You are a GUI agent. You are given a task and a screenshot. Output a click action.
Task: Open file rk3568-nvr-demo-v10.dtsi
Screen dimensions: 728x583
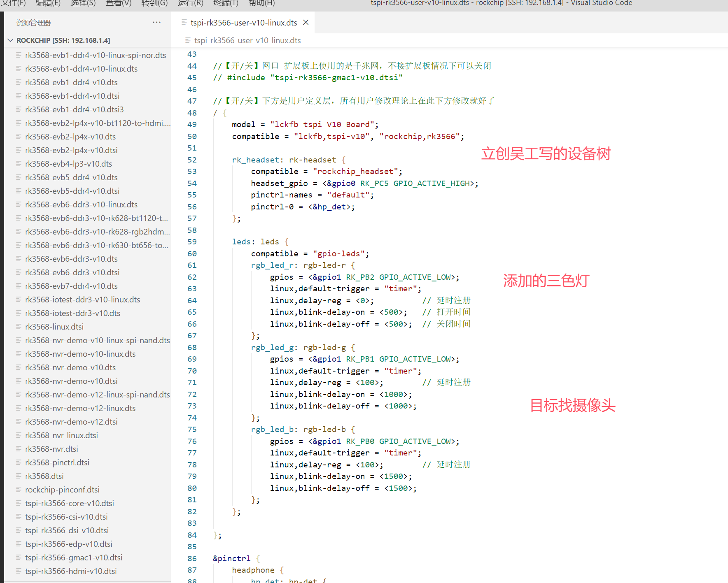click(x=71, y=381)
